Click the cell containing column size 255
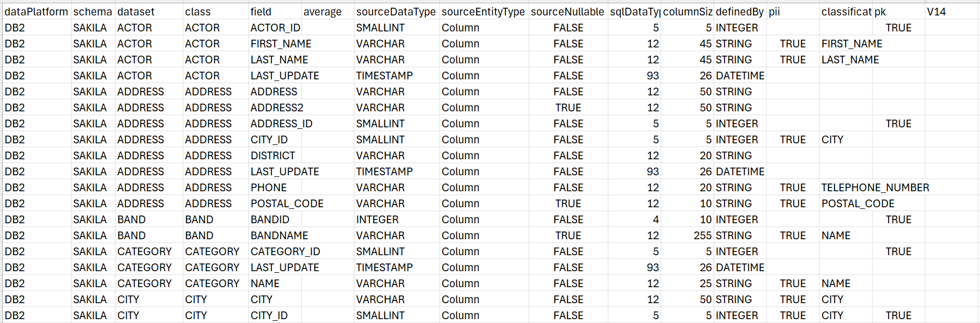This screenshot has width=980, height=323. [702, 235]
